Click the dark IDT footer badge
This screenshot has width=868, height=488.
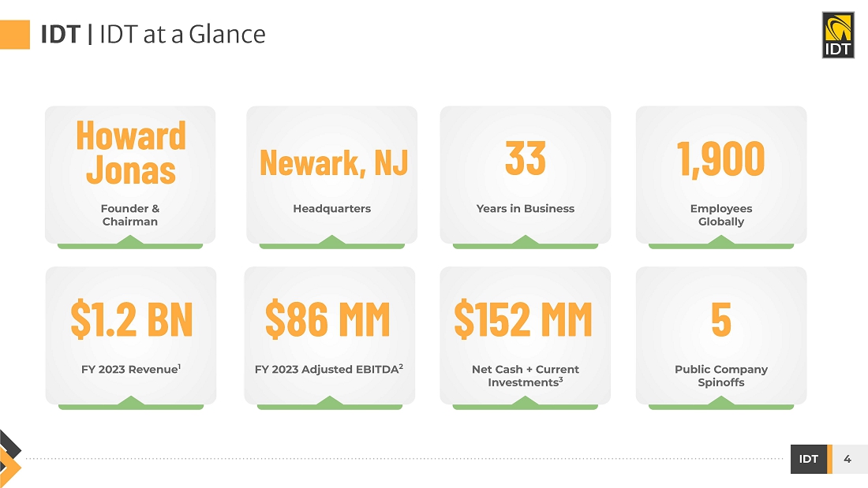point(808,459)
